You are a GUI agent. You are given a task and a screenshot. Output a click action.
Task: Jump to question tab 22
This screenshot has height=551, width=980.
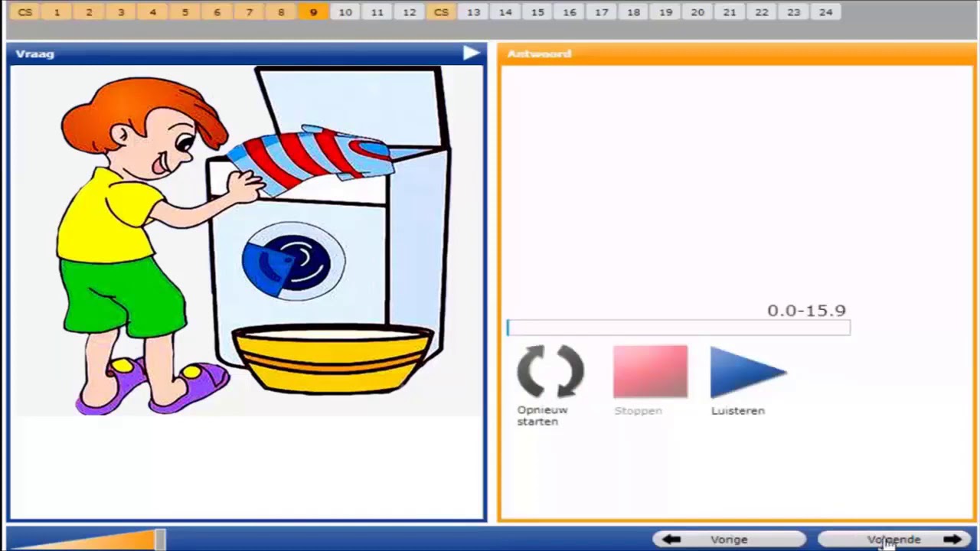coord(762,12)
